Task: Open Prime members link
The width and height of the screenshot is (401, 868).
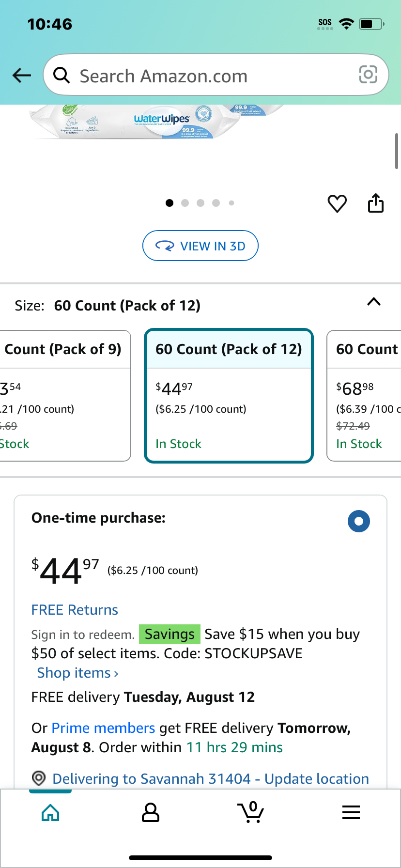Action: pos(103,728)
